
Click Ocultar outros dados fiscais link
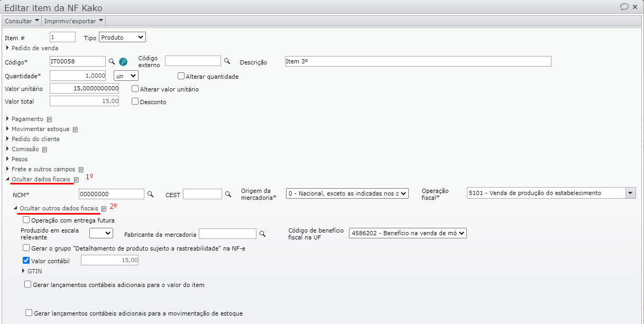click(59, 208)
